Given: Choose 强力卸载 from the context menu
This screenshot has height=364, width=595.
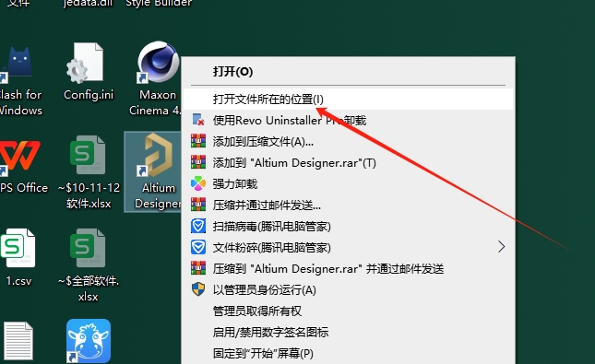Looking at the screenshot, I should tap(348, 184).
